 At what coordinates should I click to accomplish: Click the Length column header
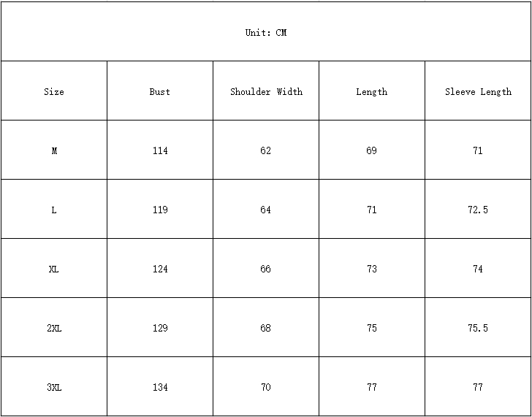click(372, 92)
